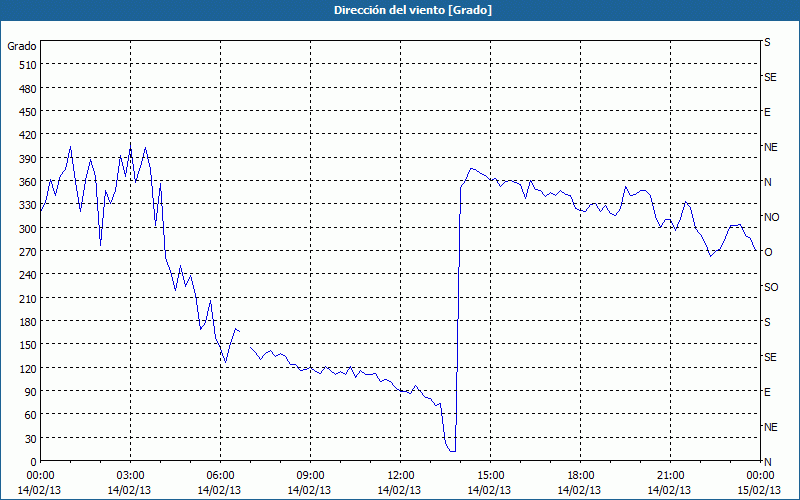Viewport: 800px width, 500px height.
Task: Choose the 210 degree axis label
Action: click(x=28, y=298)
